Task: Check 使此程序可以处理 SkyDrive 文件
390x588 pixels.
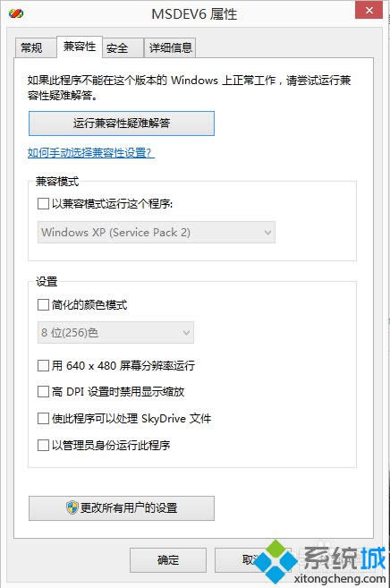Action: coord(43,418)
